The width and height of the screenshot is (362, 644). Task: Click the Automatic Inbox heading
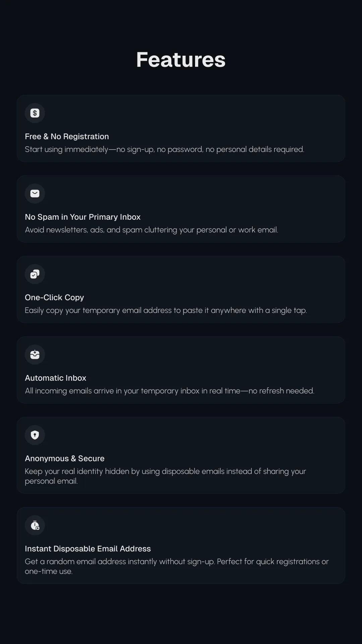(x=55, y=378)
